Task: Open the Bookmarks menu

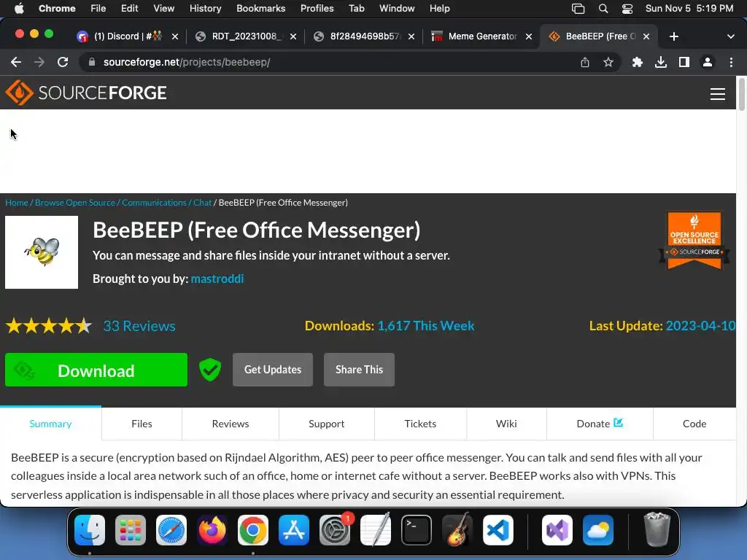Action: [x=260, y=9]
